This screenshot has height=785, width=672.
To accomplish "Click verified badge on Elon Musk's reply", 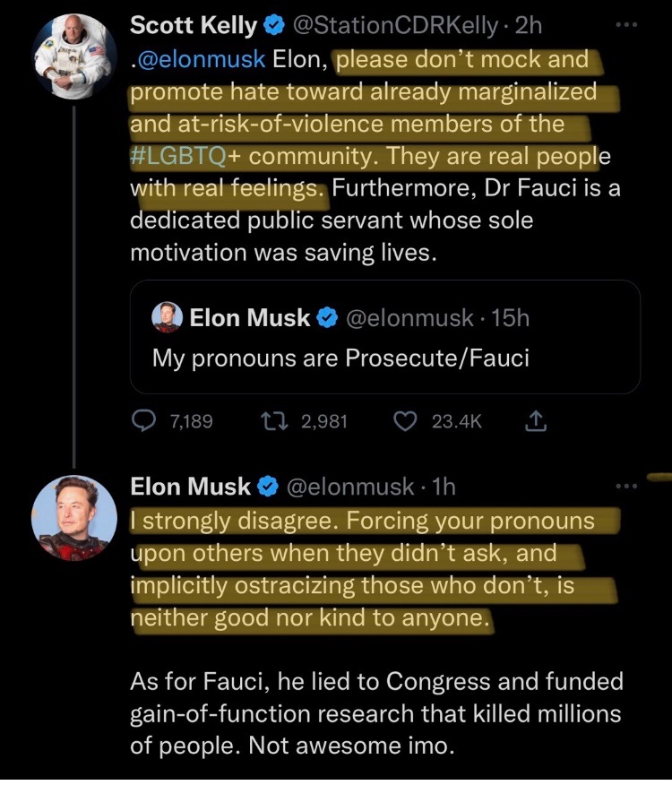I will pos(267,487).
